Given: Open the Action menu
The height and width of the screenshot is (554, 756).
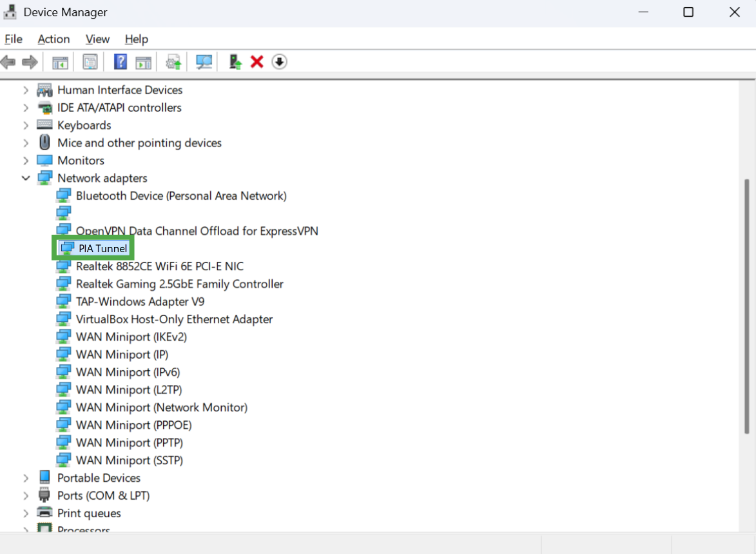Looking at the screenshot, I should coord(53,39).
